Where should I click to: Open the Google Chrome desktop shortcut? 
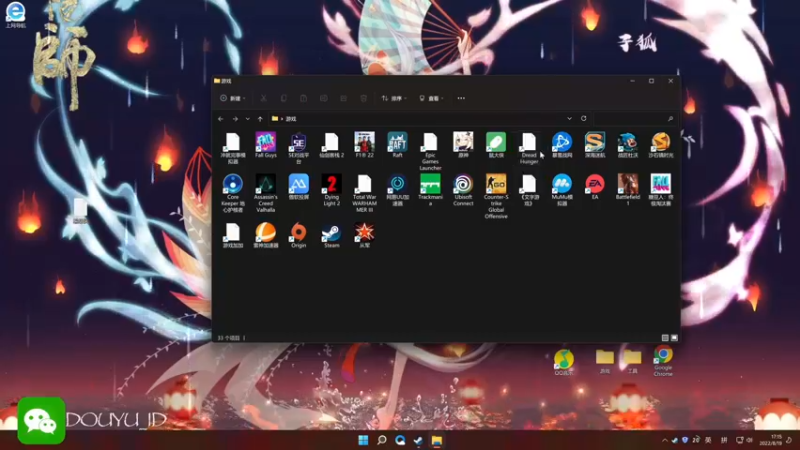[x=663, y=361]
